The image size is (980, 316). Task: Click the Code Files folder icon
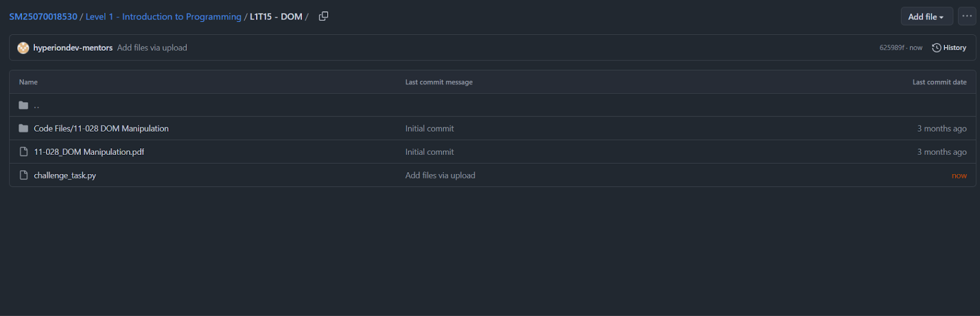[23, 129]
